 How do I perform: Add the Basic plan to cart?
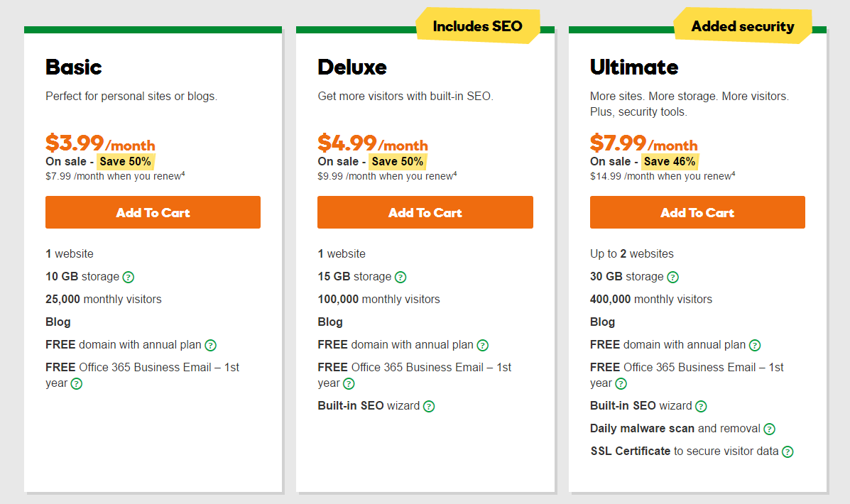coord(153,212)
